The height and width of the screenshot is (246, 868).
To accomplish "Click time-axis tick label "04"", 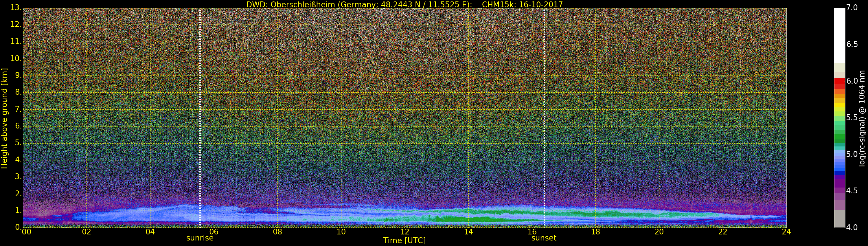I will (x=150, y=232).
